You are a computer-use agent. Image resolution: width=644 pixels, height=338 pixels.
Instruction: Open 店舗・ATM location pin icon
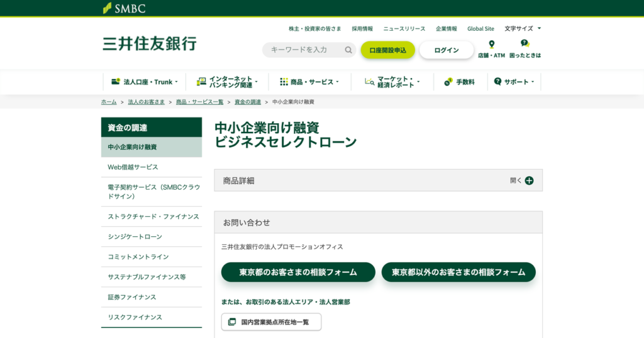click(491, 44)
